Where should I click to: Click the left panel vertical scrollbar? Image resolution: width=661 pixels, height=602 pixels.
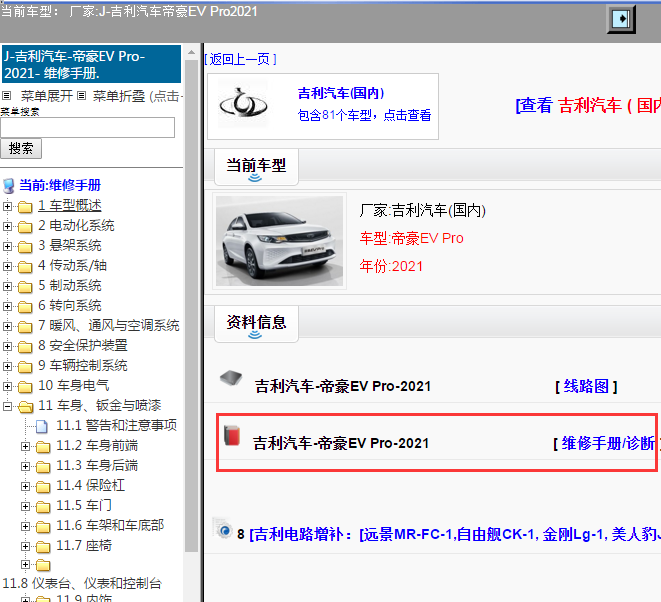[191, 306]
